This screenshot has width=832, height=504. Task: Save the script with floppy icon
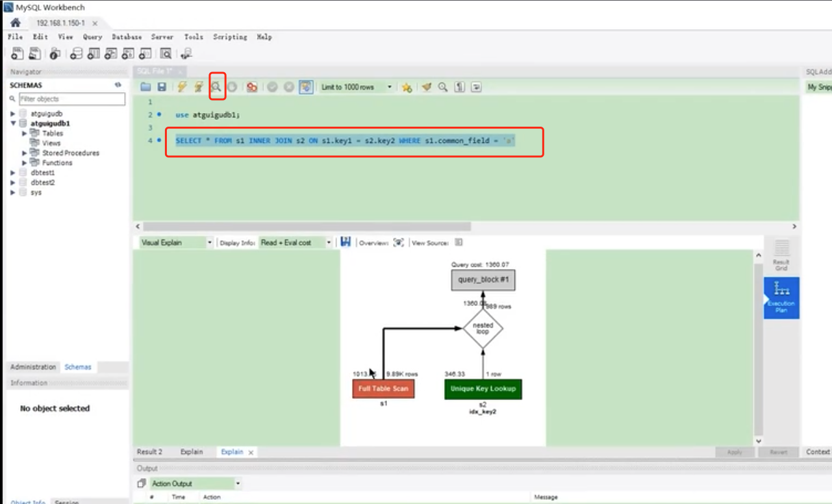[162, 87]
